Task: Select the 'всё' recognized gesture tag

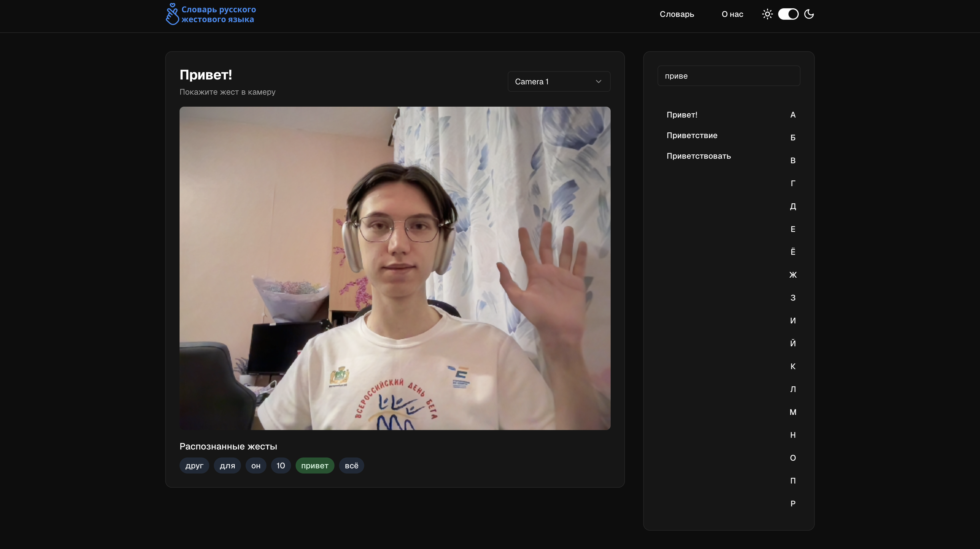Action: coord(351,465)
